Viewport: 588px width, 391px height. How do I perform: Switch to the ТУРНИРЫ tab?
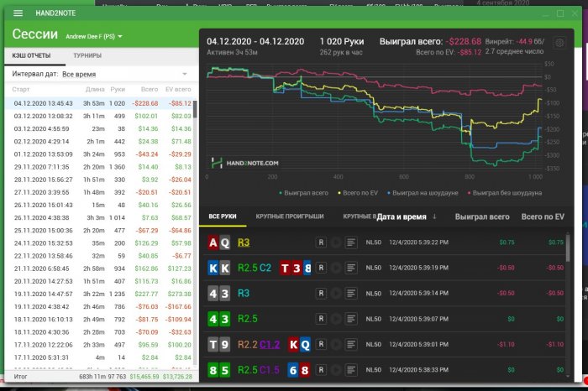click(87, 55)
